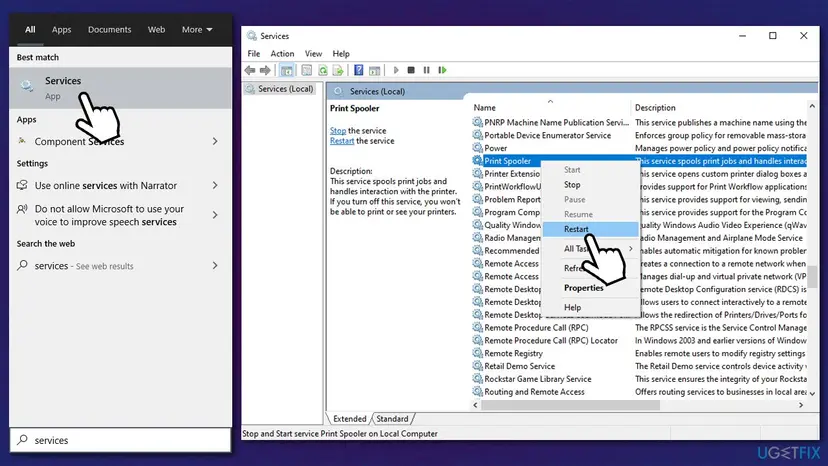Open the More dropdown in search
Image resolution: width=828 pixels, height=466 pixels.
point(197,30)
